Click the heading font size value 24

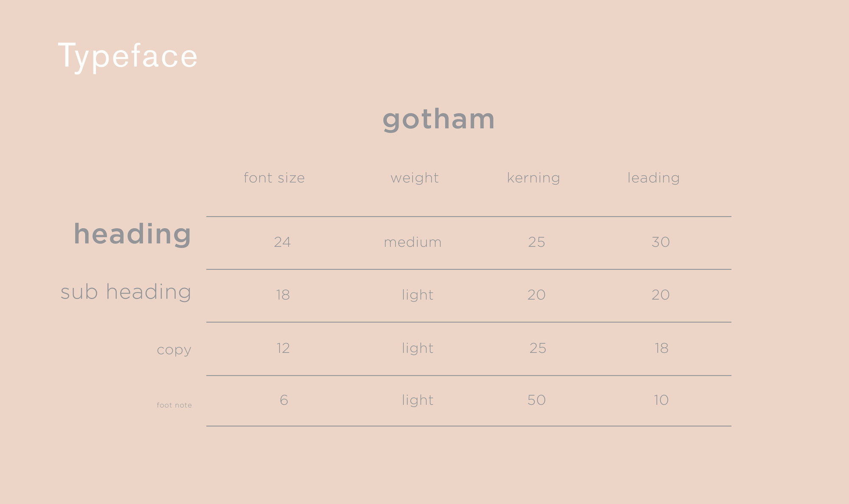click(282, 242)
